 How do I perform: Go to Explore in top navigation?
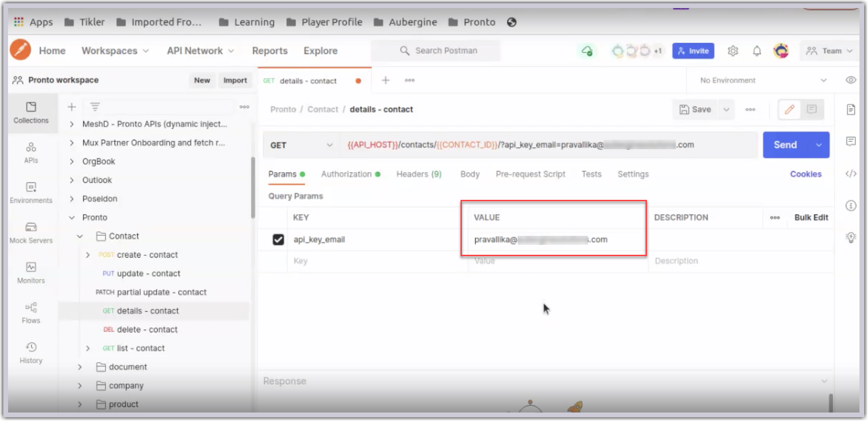(320, 51)
